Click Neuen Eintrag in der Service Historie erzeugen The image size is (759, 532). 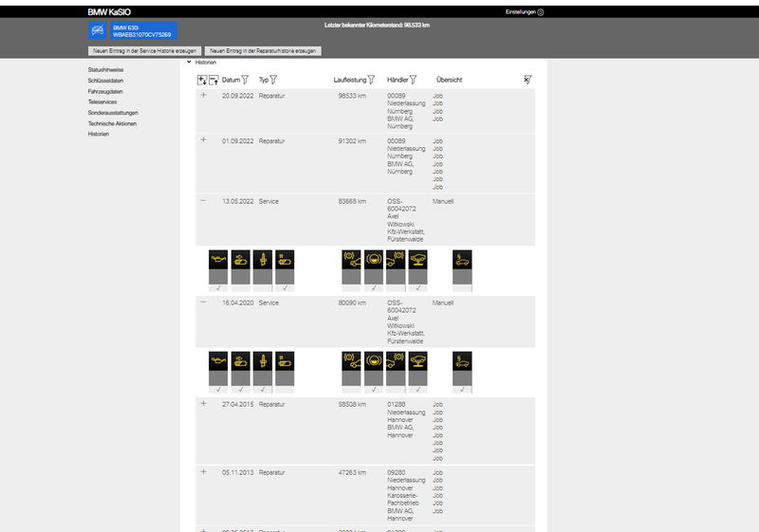[x=144, y=51]
